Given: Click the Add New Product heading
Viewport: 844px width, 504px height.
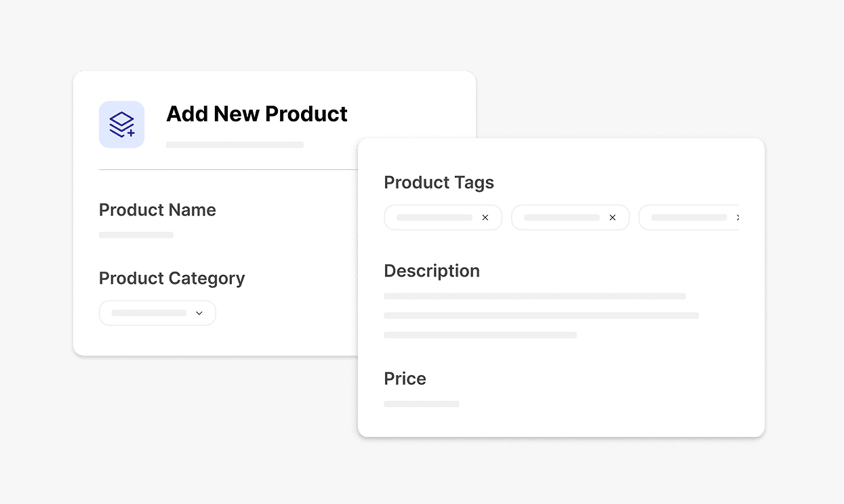Looking at the screenshot, I should point(257,114).
